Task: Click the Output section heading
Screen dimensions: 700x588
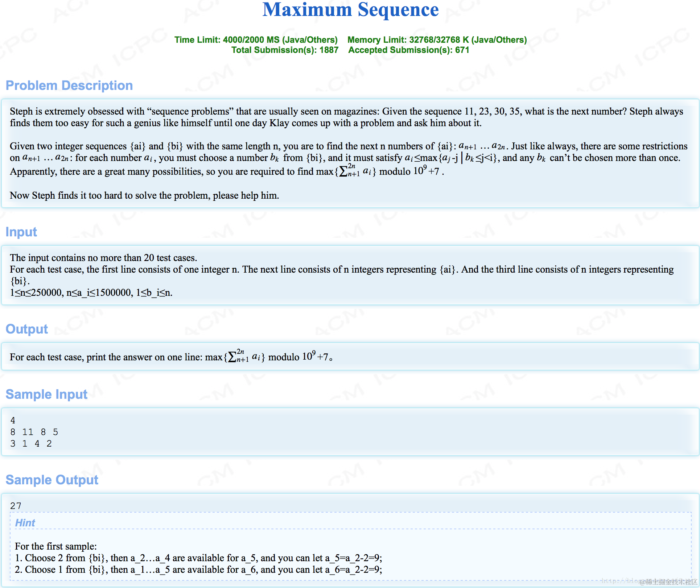Action: (27, 329)
